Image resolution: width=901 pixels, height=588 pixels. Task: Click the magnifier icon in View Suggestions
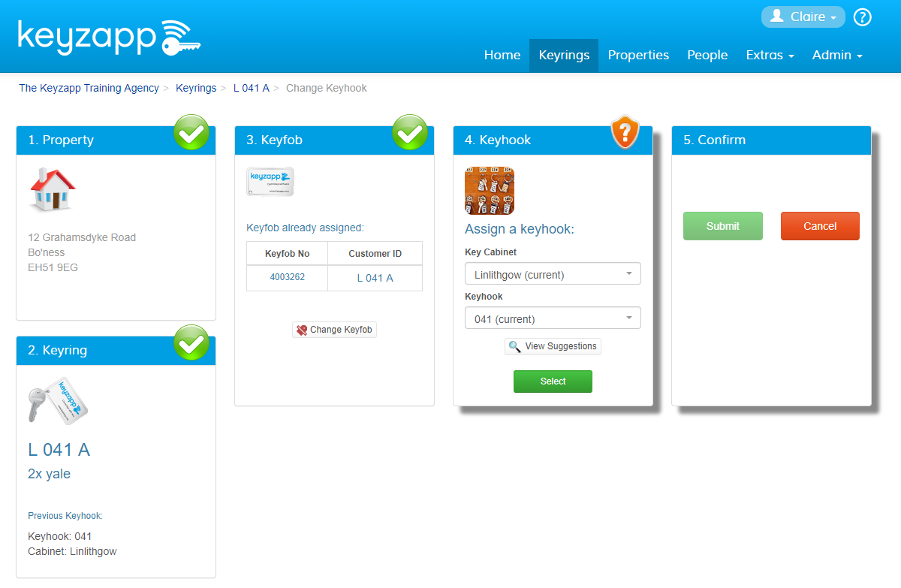click(514, 346)
